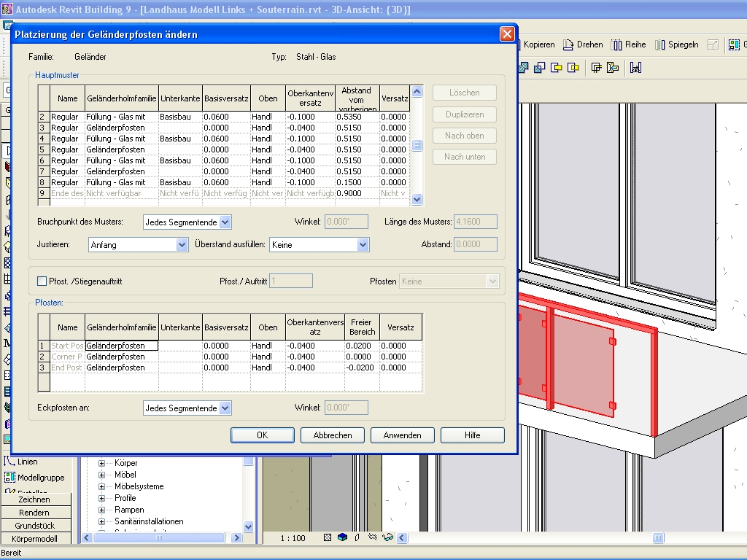This screenshot has height=560, width=747.
Task: Click the Nach unten button
Action: 465,157
